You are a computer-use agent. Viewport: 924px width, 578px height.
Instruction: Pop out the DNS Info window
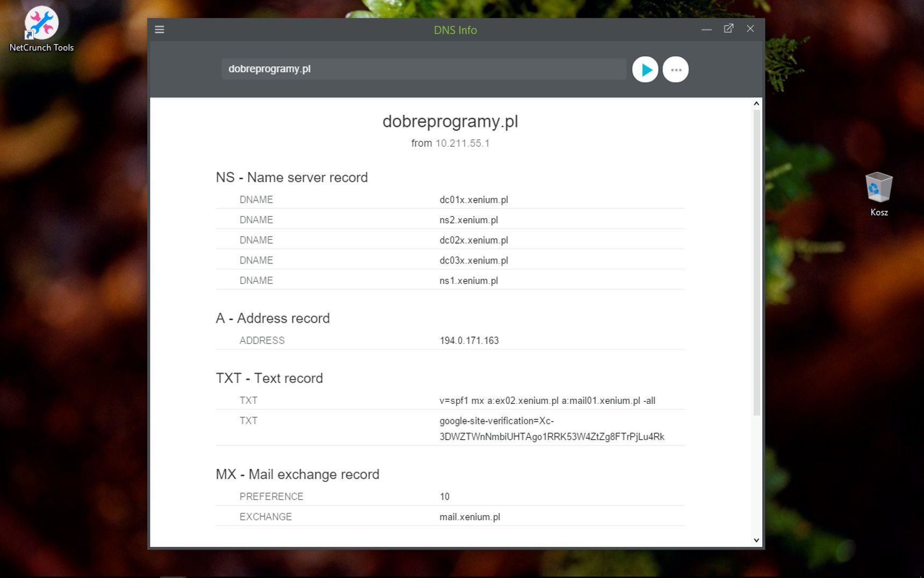click(x=728, y=29)
